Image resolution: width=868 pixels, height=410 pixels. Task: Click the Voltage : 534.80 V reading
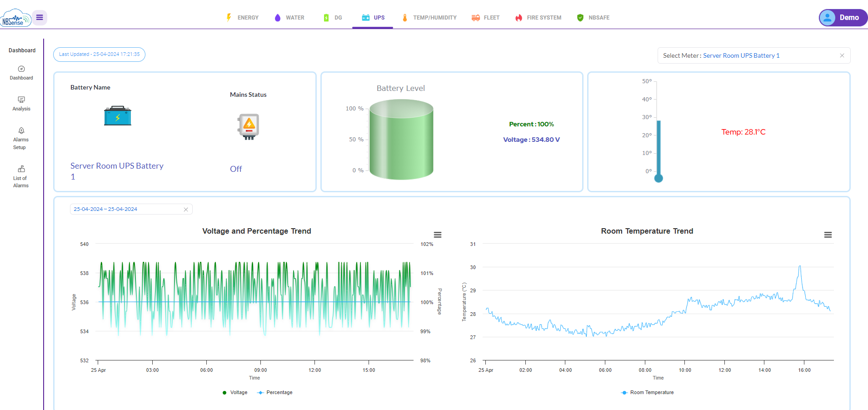tap(531, 140)
